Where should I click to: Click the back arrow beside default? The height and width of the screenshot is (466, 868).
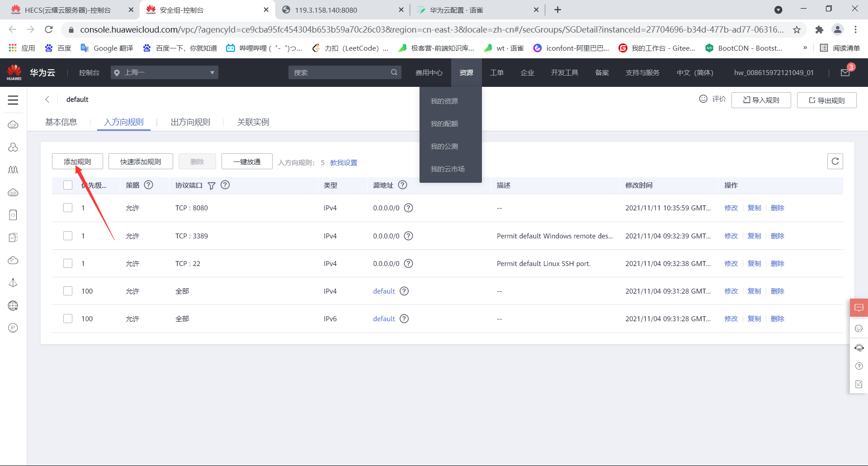pyautogui.click(x=47, y=100)
